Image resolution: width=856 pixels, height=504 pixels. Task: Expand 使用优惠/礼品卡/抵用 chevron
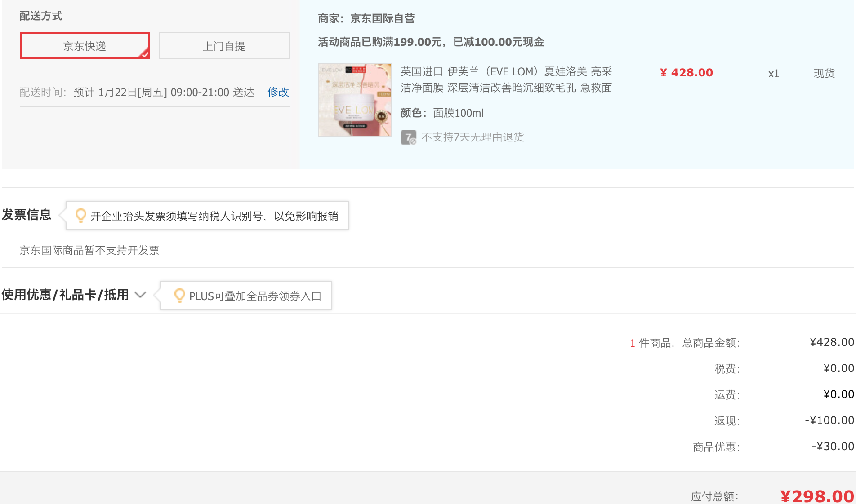pos(140,295)
